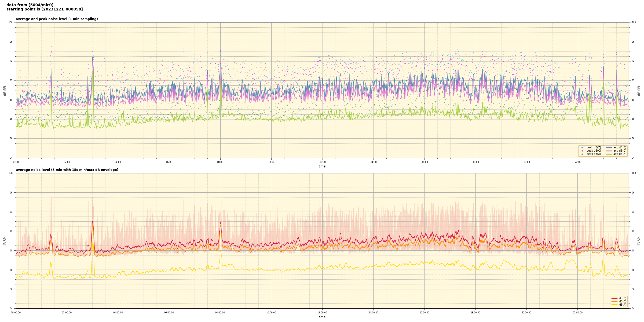This screenshot has height=322, width=644.
Task: Click the 22:00 tick on the top chart x-axis
Action: 578,162
